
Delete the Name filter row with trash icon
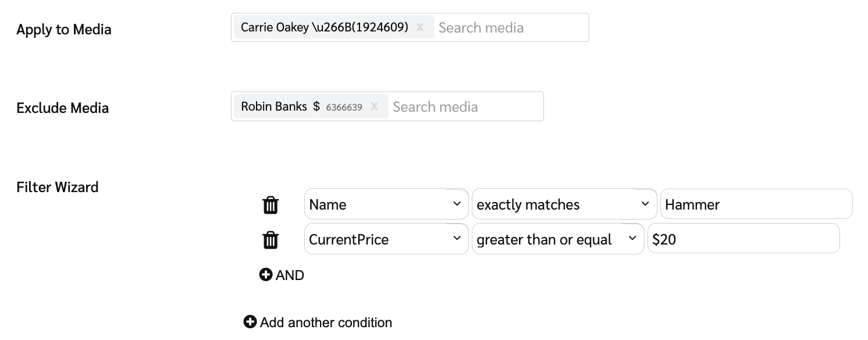[271, 205]
